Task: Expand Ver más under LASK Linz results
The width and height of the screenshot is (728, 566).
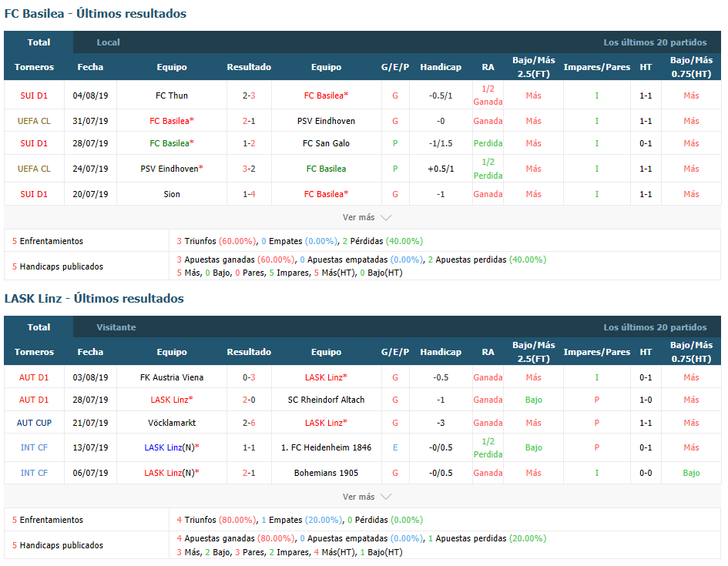Action: [367, 497]
